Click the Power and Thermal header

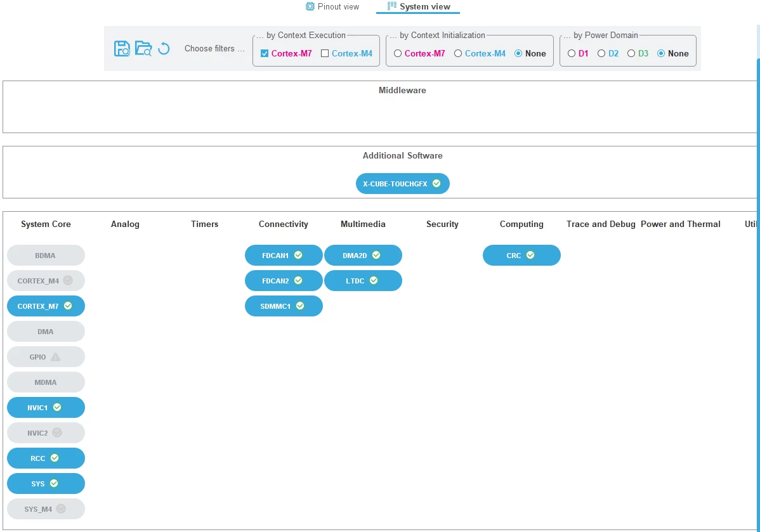click(681, 224)
